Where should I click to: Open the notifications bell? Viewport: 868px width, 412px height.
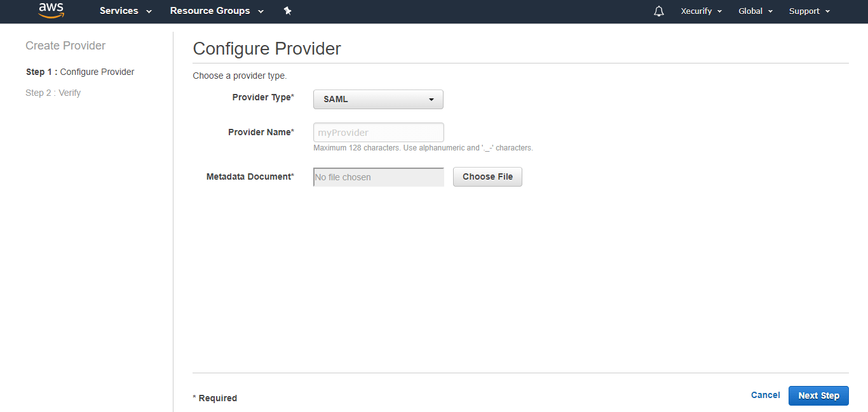coord(658,11)
